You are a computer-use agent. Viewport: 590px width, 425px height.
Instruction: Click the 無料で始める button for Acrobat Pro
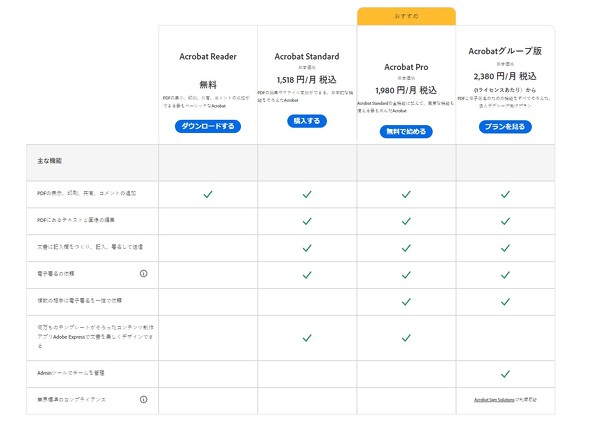(406, 132)
